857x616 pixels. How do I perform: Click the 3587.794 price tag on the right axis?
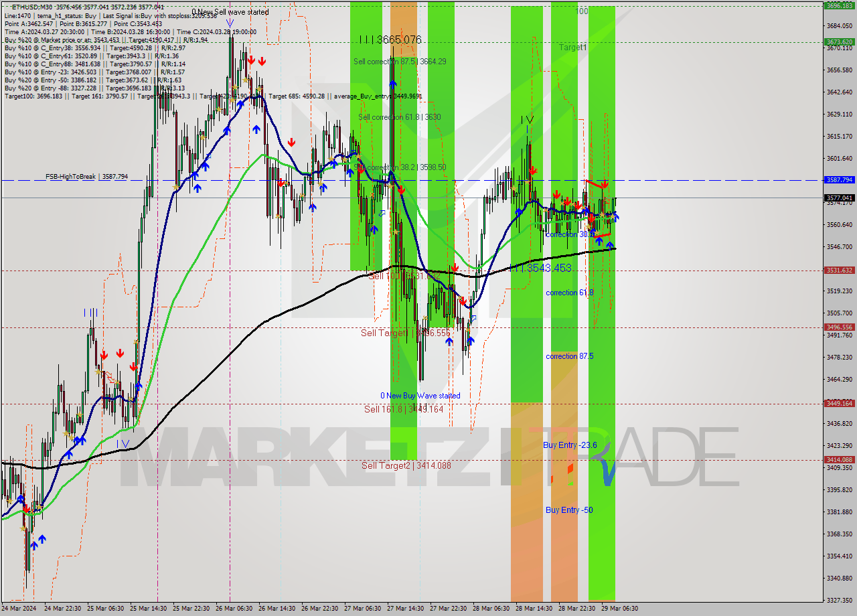pyautogui.click(x=840, y=180)
